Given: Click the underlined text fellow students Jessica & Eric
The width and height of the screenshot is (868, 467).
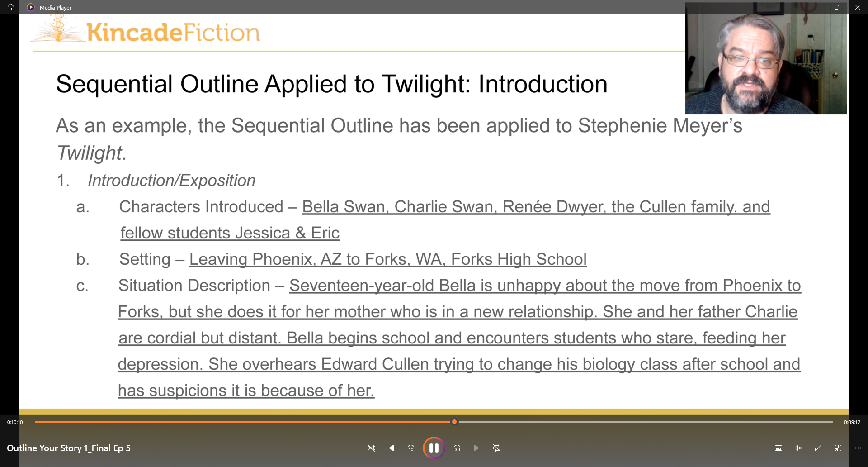Looking at the screenshot, I should (230, 233).
